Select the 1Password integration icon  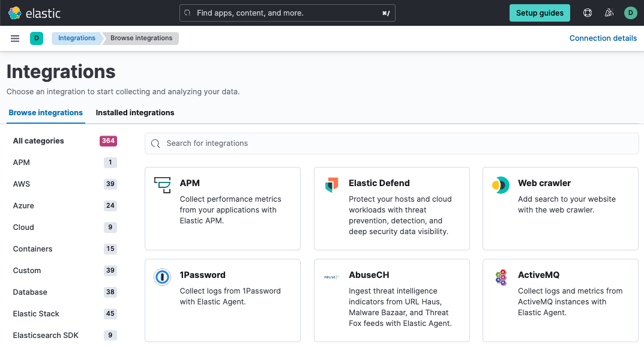tap(162, 277)
